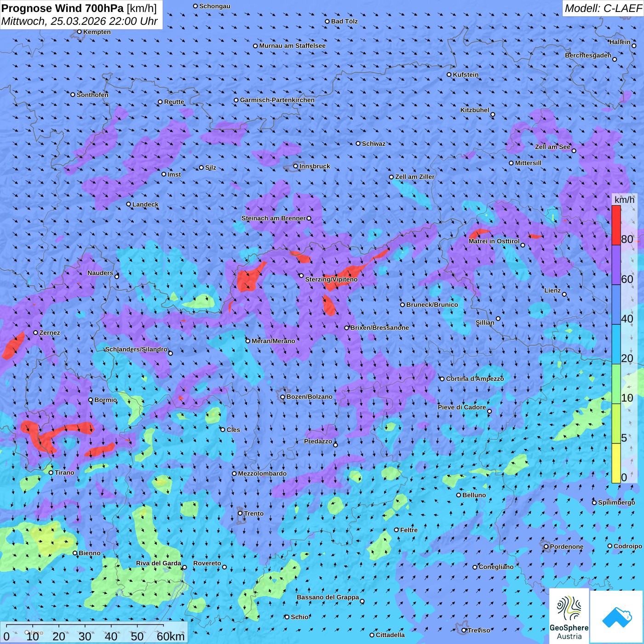The height and width of the screenshot is (644, 644).
Task: Click the 'Matrei in Osttirol' label
Action: [494, 241]
